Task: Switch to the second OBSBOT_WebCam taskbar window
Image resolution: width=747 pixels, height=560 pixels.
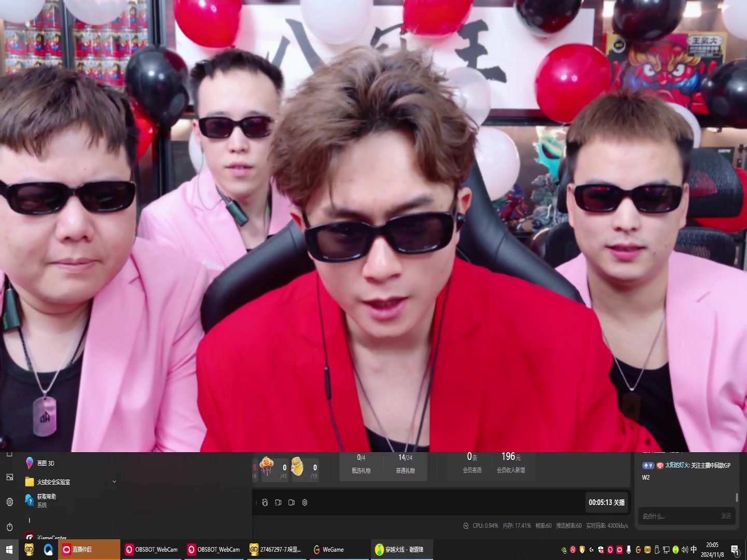Action: [215, 550]
